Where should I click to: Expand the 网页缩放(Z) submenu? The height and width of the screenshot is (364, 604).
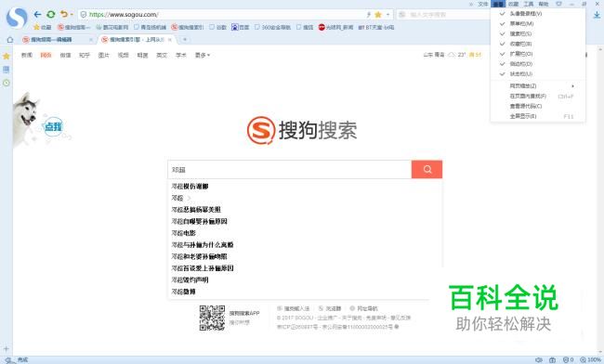(538, 85)
